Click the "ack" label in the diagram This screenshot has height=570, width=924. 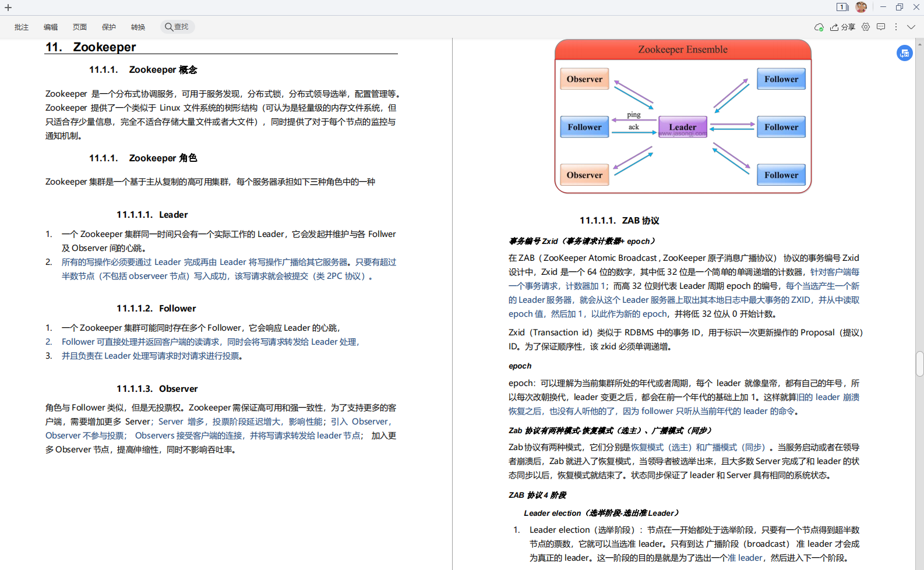(634, 127)
